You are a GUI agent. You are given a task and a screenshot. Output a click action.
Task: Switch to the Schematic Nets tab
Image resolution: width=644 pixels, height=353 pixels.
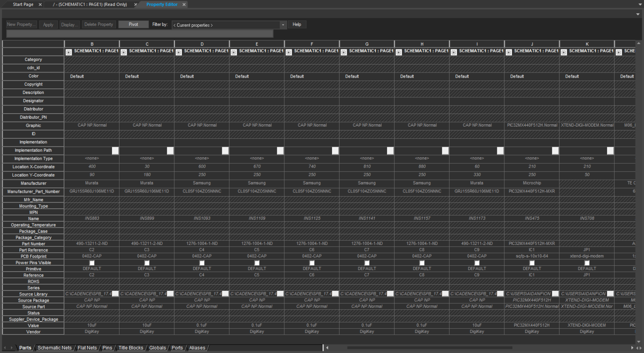pyautogui.click(x=55, y=348)
